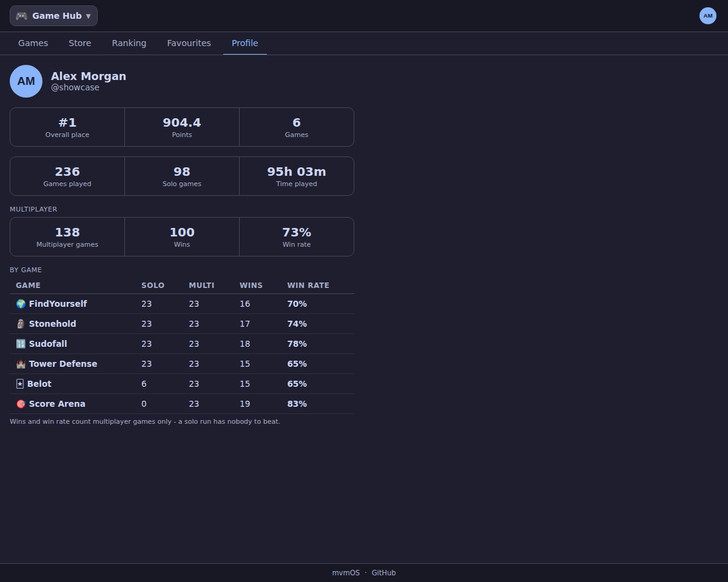Click the 83% win rate for Score Arena
728x582 pixels.
(297, 404)
